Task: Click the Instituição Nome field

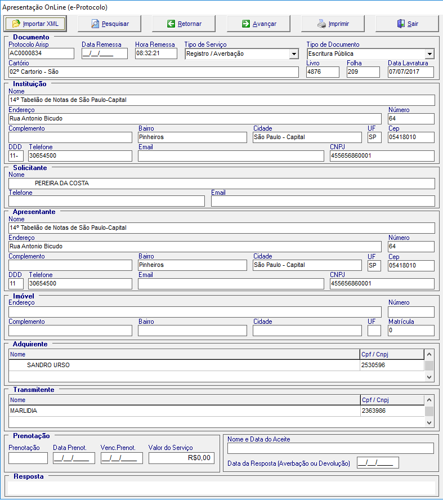Action: point(222,100)
